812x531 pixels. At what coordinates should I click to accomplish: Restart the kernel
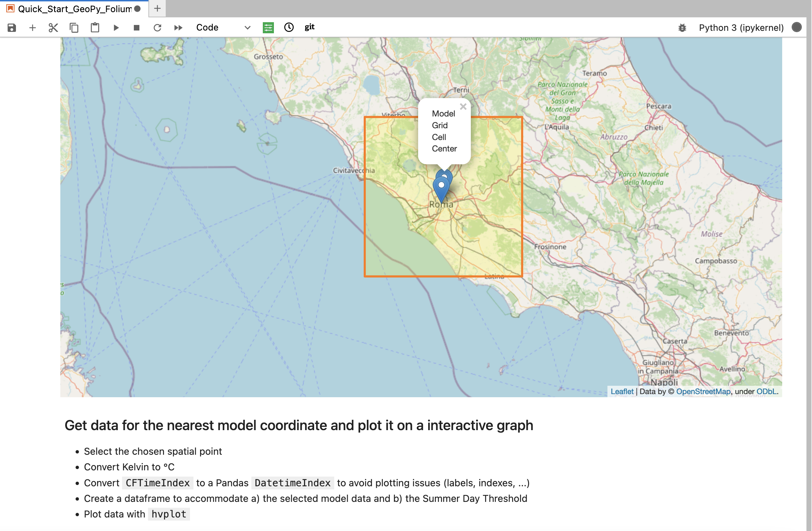pyautogui.click(x=157, y=27)
